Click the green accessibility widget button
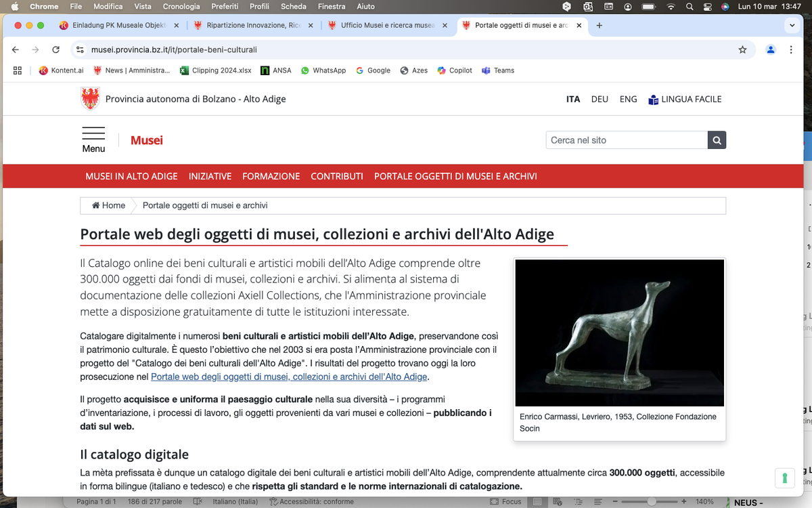 tap(784, 478)
